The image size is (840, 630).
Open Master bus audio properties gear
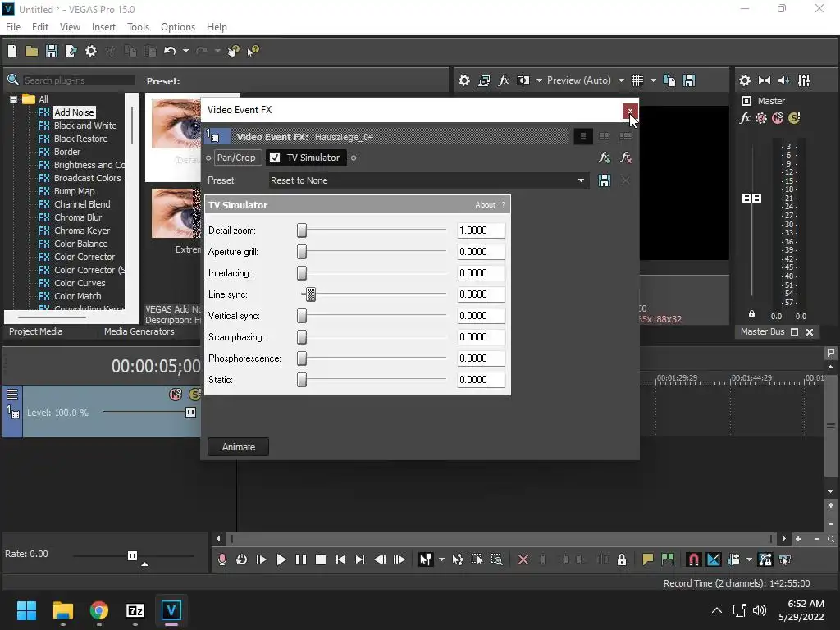(745, 80)
